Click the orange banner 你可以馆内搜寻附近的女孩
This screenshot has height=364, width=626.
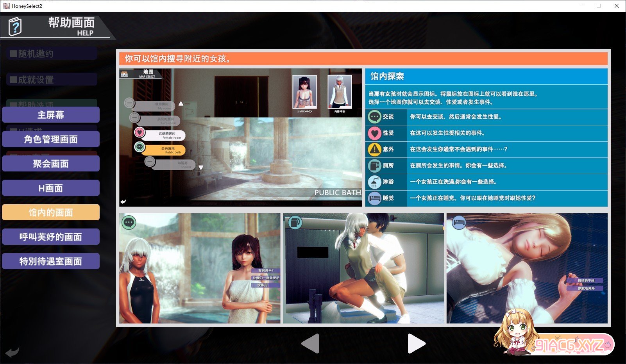pos(363,59)
